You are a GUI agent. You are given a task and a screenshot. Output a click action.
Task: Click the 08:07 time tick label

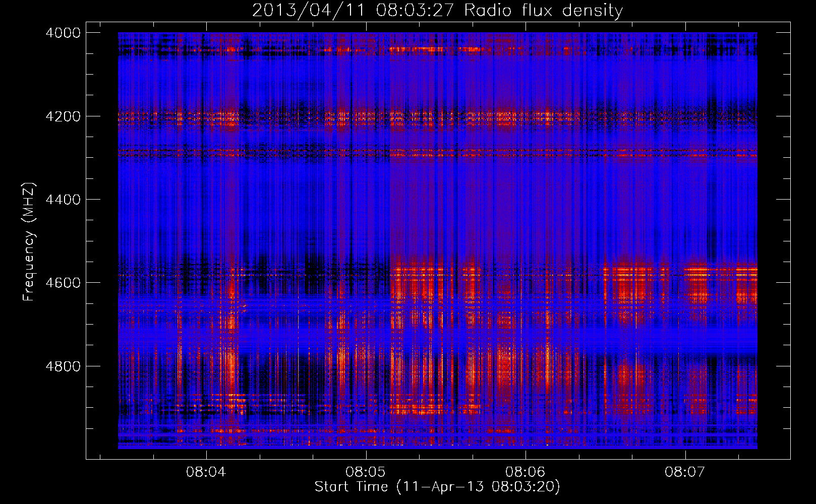[685, 472]
